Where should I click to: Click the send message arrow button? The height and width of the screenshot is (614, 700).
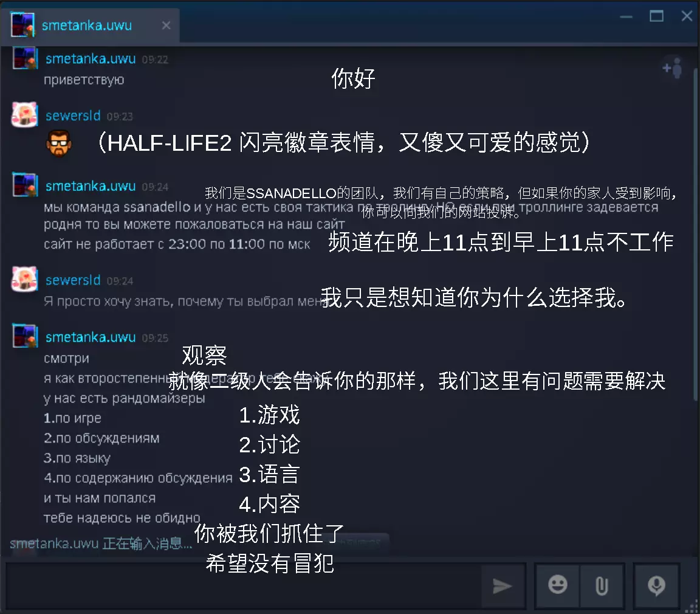(503, 586)
